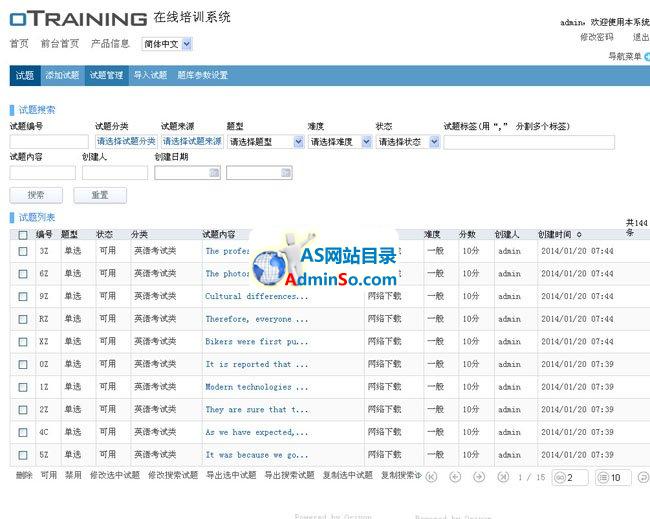The height and width of the screenshot is (519, 650).
Task: Check the row with ID 6Z
Action: [23, 274]
